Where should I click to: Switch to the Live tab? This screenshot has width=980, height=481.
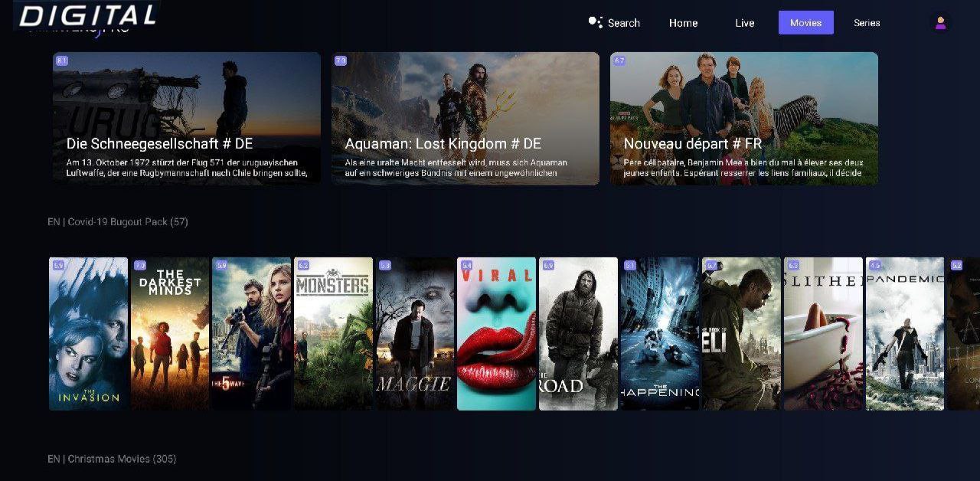tap(745, 23)
